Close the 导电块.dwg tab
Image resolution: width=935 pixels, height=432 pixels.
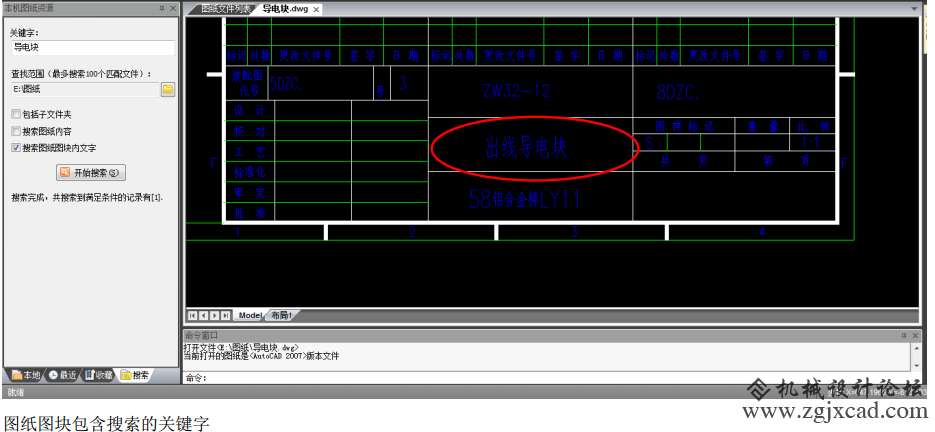tap(316, 10)
